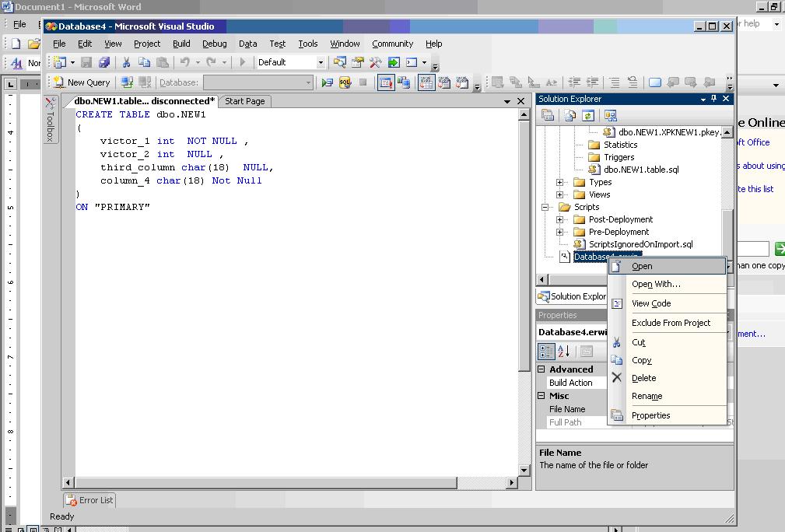The image size is (785, 532).
Task: Open the Data menu
Action: tap(248, 44)
